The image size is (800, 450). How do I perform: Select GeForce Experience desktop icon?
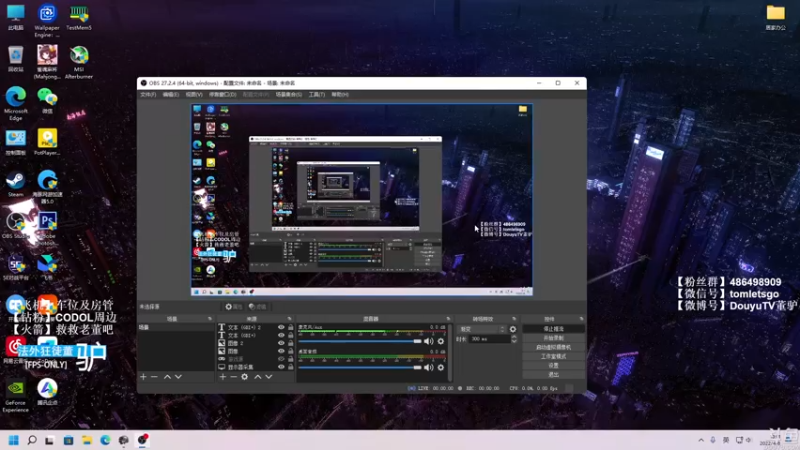click(x=16, y=395)
